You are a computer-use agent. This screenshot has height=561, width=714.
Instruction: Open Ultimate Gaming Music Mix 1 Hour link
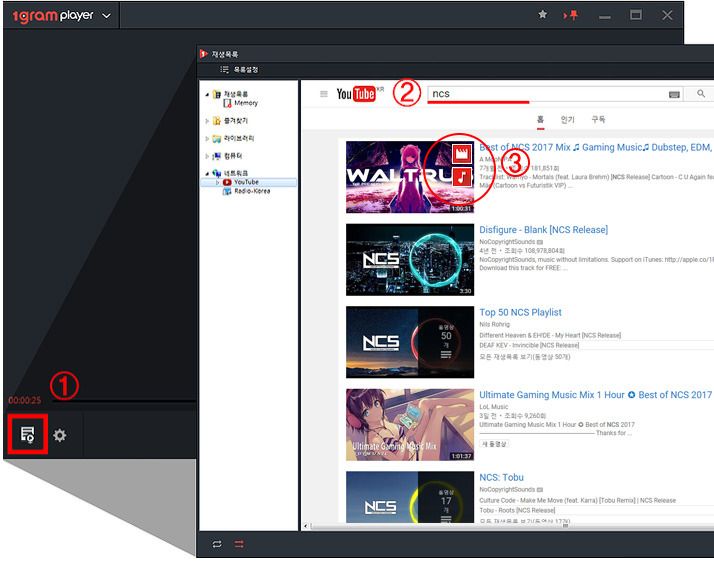595,395
